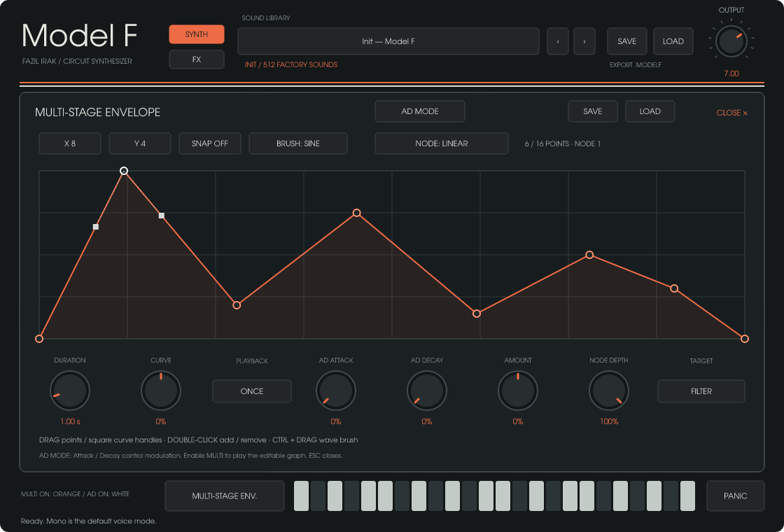The image size is (784, 532).
Task: Open the TARGET selector set to FILTER
Action: [701, 391]
